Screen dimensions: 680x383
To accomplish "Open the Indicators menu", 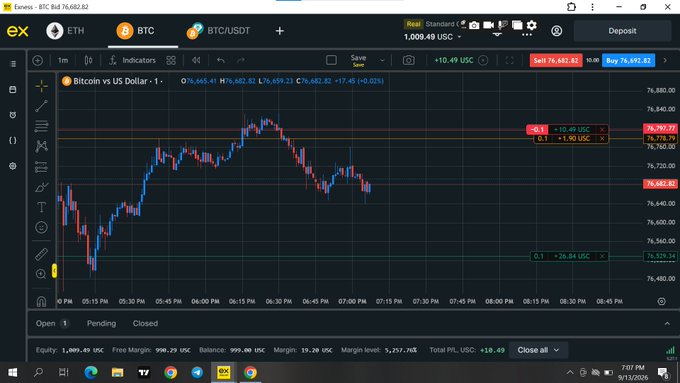I will tap(132, 60).
